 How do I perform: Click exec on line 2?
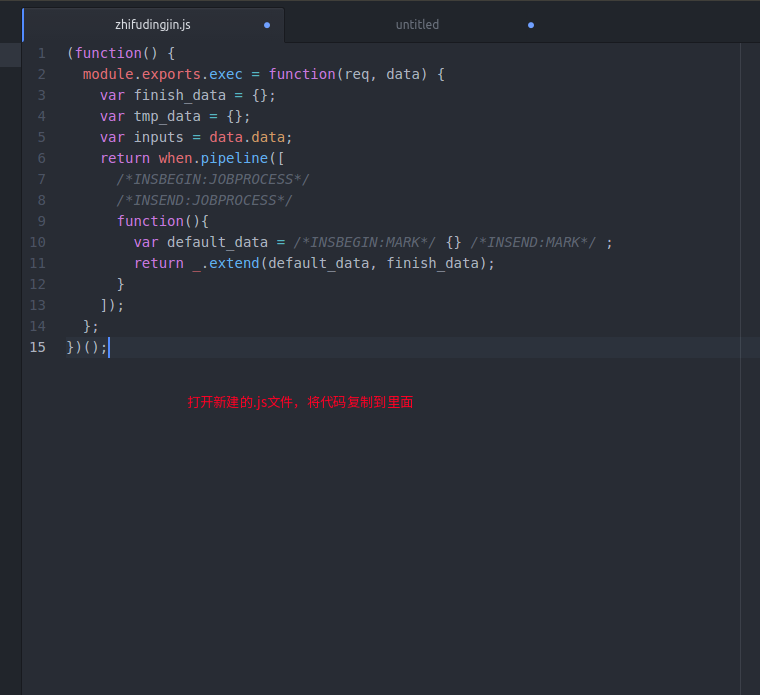(x=226, y=74)
